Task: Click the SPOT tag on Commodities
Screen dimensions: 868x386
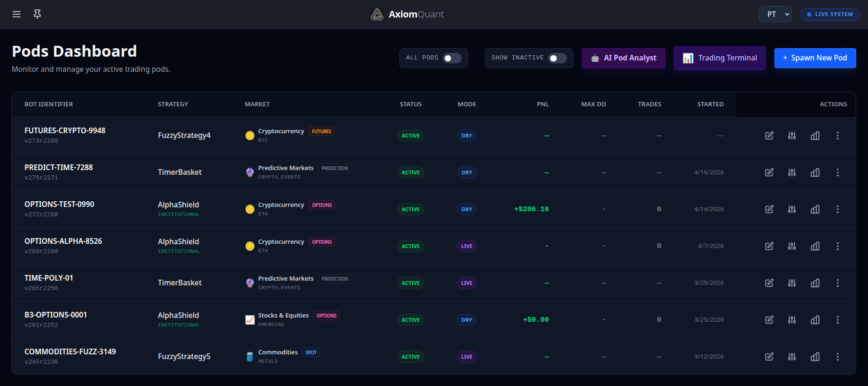Action: 311,352
